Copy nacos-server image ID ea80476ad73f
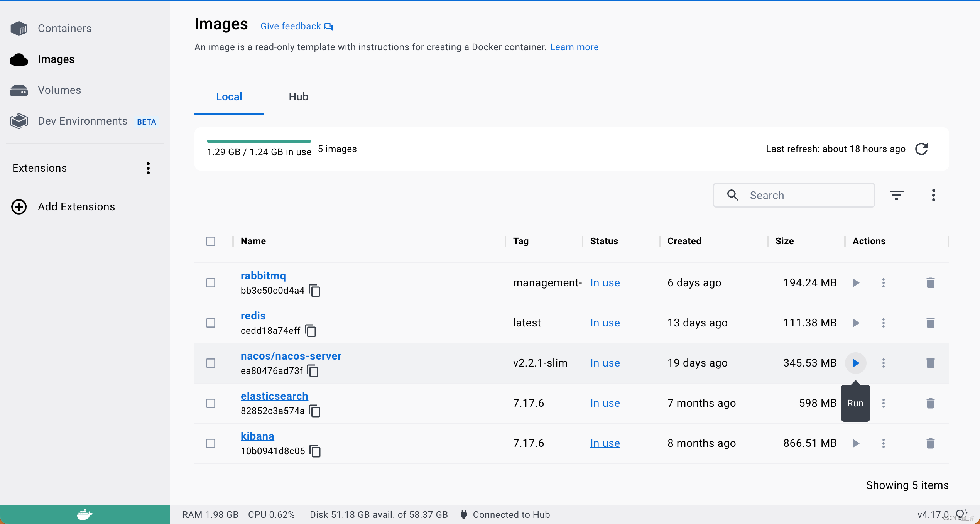Viewport: 980px width, 524px height. 313,371
